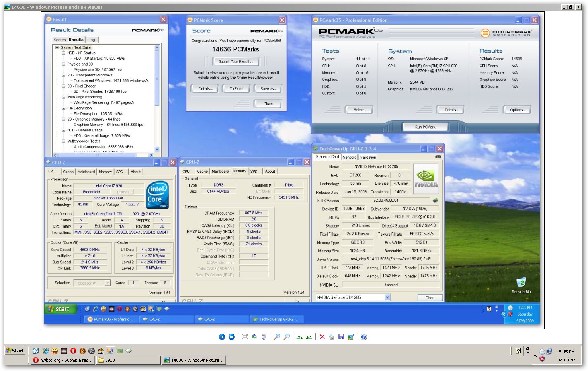Click the orange gear quick launch icon

[x=82, y=351]
